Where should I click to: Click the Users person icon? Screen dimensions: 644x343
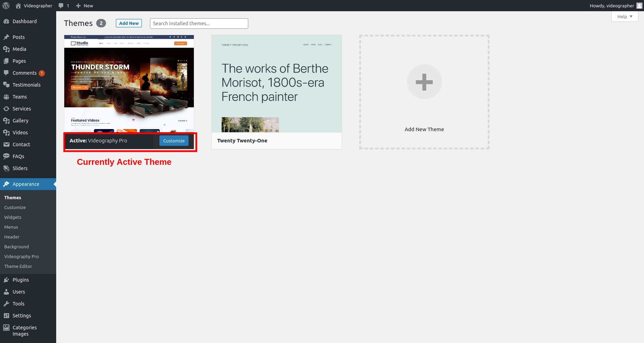(6, 292)
